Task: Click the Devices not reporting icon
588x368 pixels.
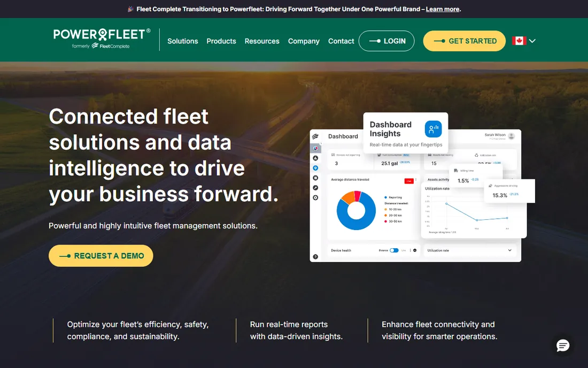Action: click(x=333, y=155)
